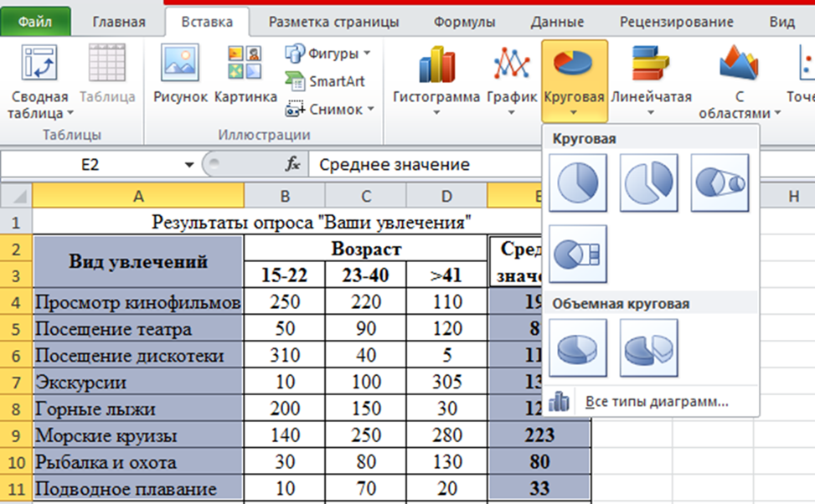Click the 23-40 age column cell

[366, 275]
